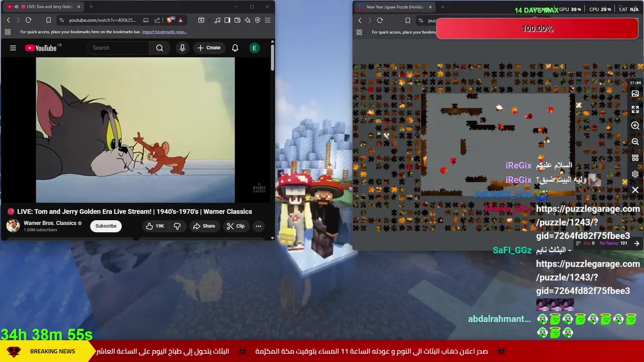Close the puzzle side toolbar with X
Screen dimensions: 644x362
(x=635, y=190)
